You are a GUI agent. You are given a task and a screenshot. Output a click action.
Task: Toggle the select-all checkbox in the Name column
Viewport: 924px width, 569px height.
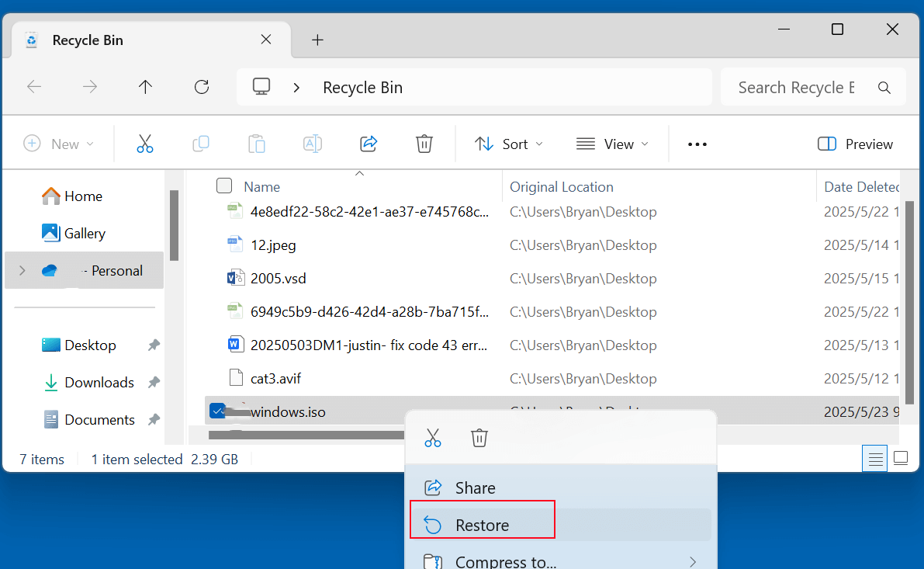[224, 186]
